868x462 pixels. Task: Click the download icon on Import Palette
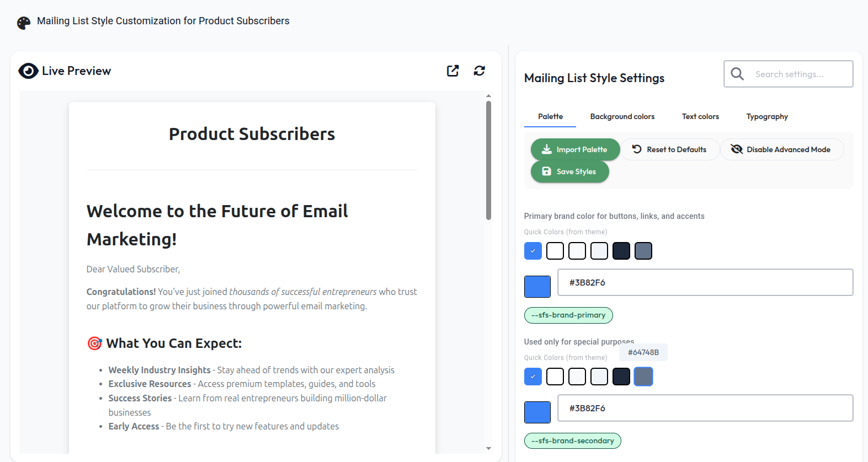546,149
